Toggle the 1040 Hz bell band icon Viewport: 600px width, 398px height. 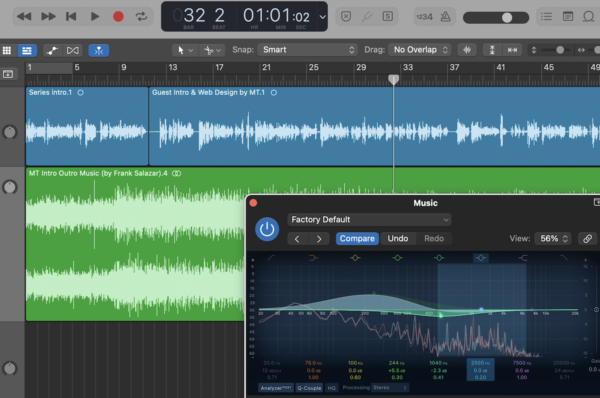[439, 258]
